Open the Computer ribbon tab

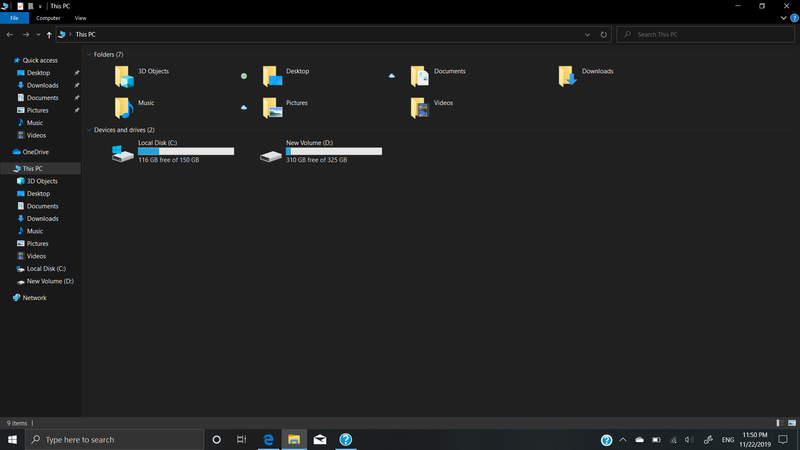point(48,18)
